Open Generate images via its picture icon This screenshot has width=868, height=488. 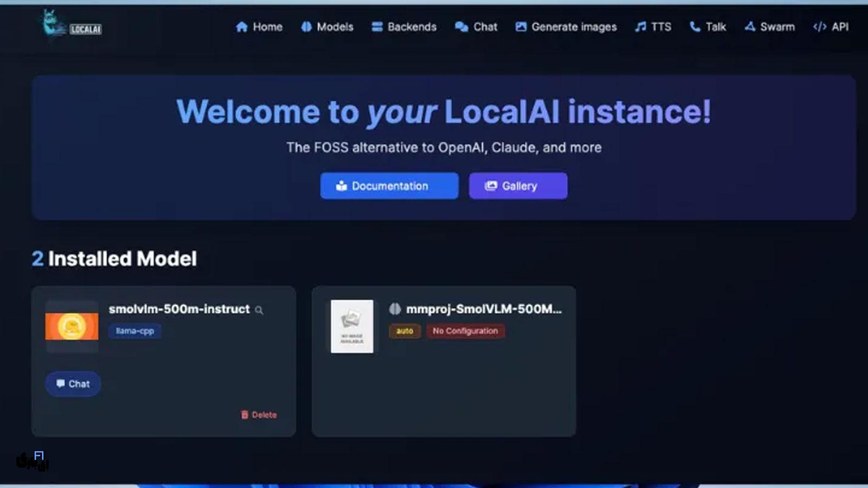click(x=521, y=26)
